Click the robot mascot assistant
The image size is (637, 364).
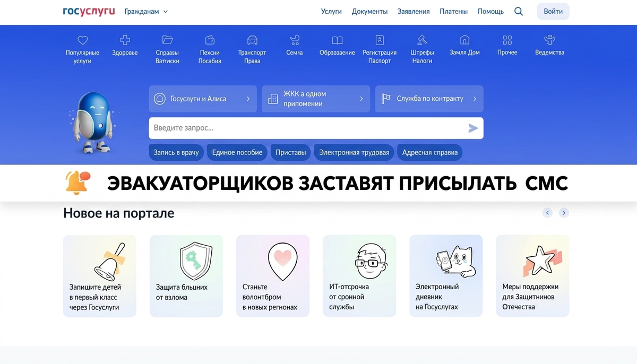94,124
